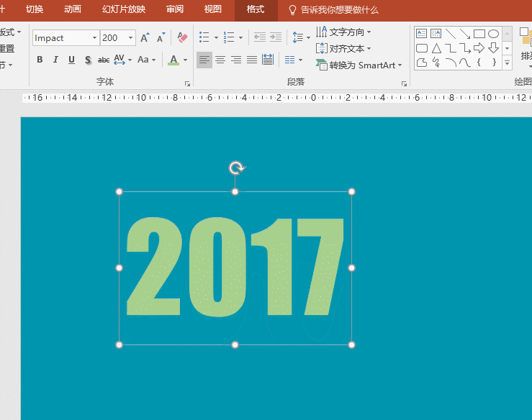Select right block arrow shape
Image resolution: width=532 pixels, height=420 pixels.
[x=479, y=47]
